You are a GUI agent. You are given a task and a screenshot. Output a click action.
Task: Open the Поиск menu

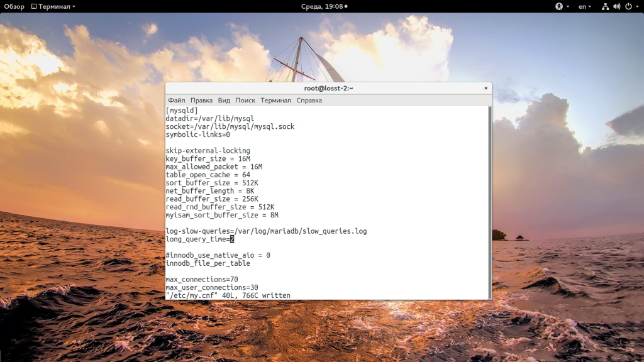click(x=245, y=101)
